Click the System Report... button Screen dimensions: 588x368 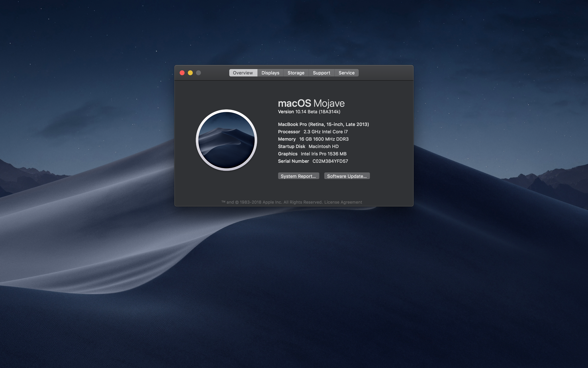click(298, 176)
